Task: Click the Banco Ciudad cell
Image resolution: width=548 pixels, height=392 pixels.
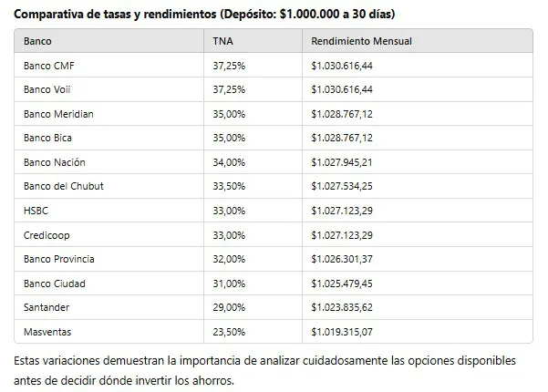Action: click(55, 283)
